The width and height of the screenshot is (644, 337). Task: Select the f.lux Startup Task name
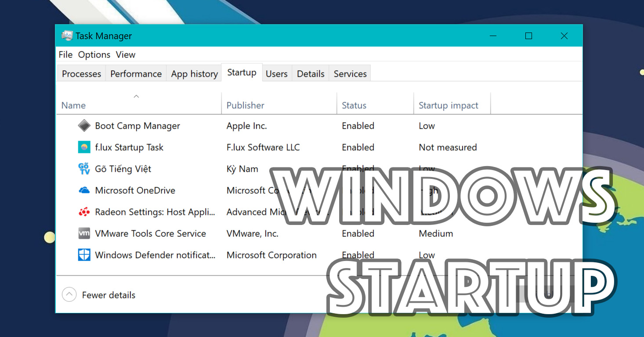click(x=129, y=147)
